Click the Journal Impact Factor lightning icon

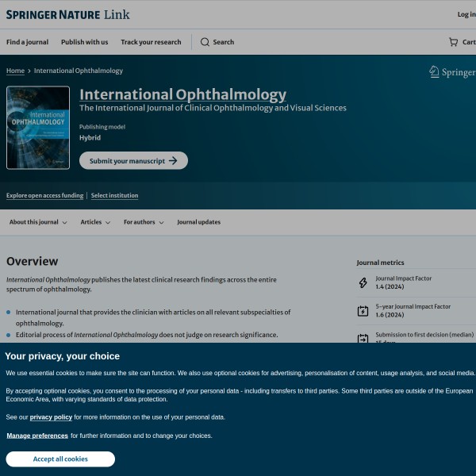tap(363, 282)
